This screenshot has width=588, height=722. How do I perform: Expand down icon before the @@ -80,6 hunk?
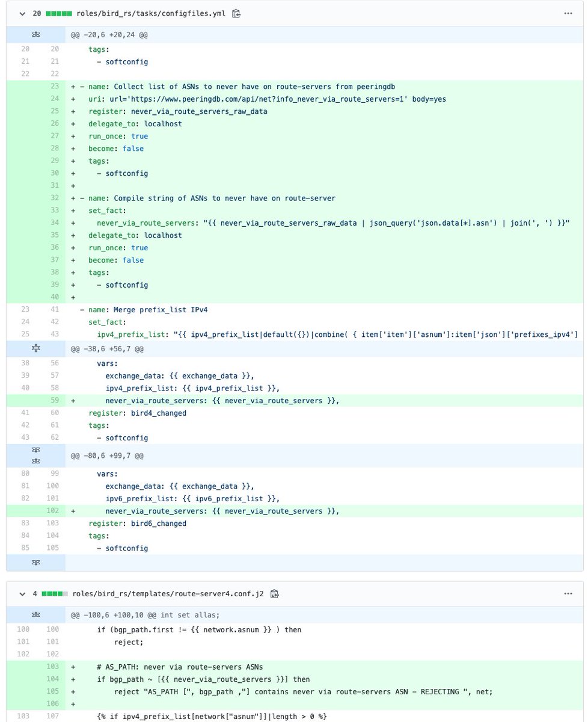point(35,451)
